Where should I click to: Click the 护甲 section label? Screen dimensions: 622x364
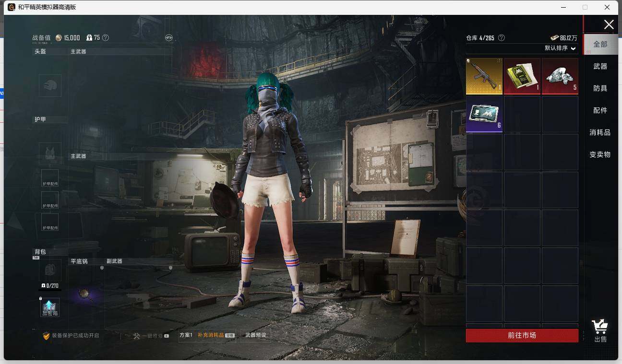40,119
